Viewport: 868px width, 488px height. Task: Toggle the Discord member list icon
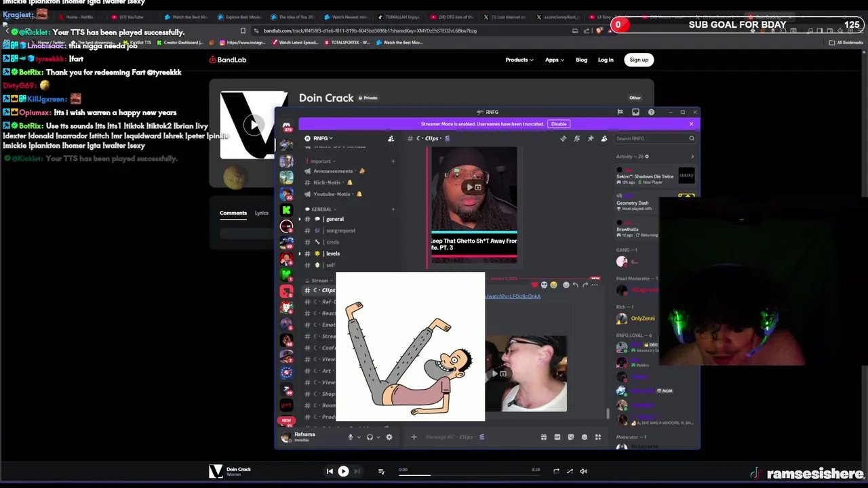pyautogui.click(x=604, y=138)
